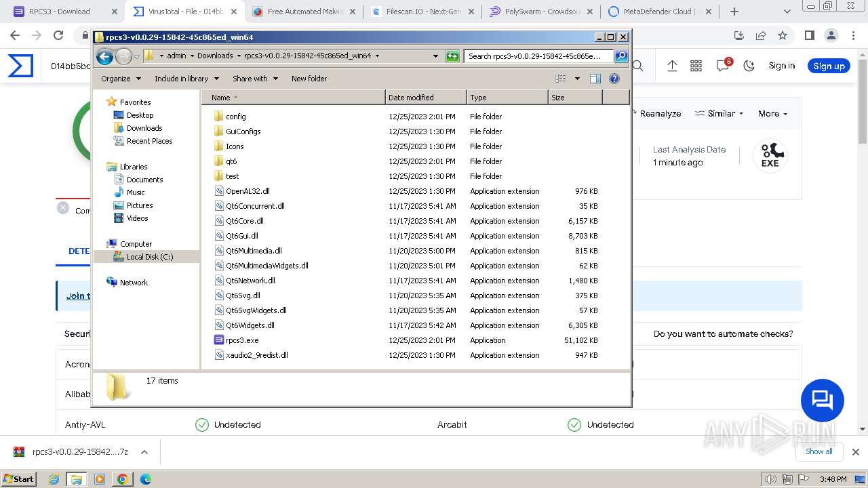868x488 pixels.
Task: Sort by the Size column header
Action: 575,98
